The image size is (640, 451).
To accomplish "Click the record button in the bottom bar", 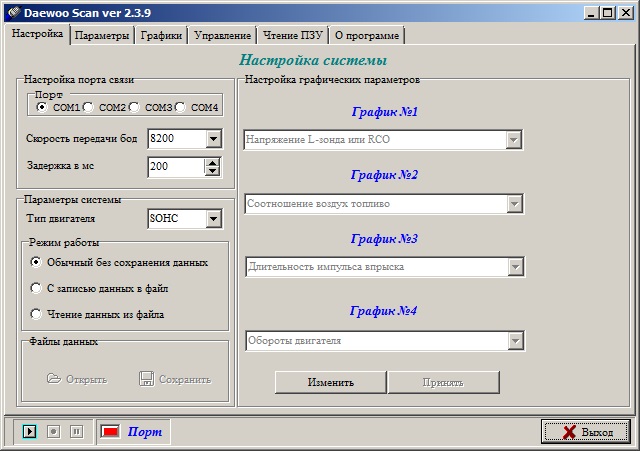I will (x=53, y=431).
